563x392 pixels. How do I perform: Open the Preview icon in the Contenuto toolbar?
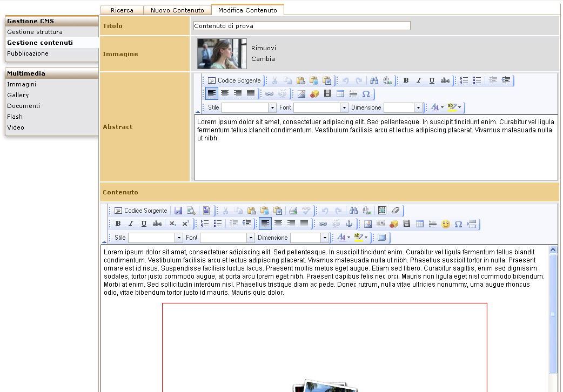tap(191, 211)
